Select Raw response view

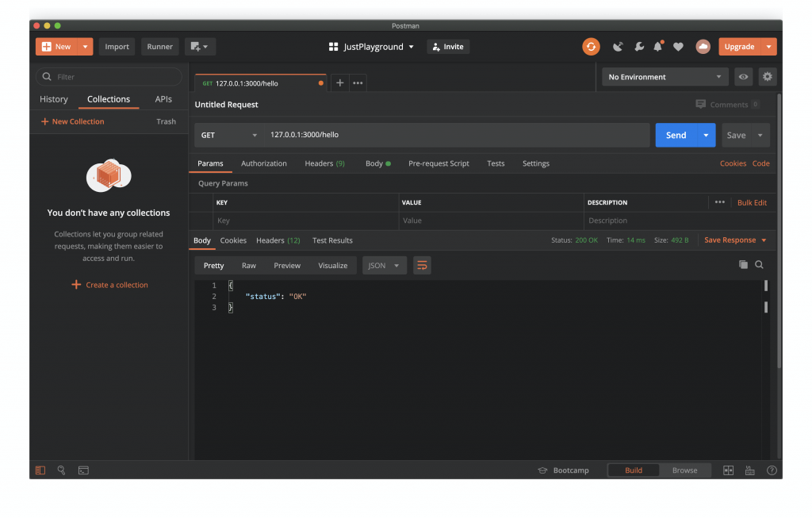pyautogui.click(x=248, y=265)
